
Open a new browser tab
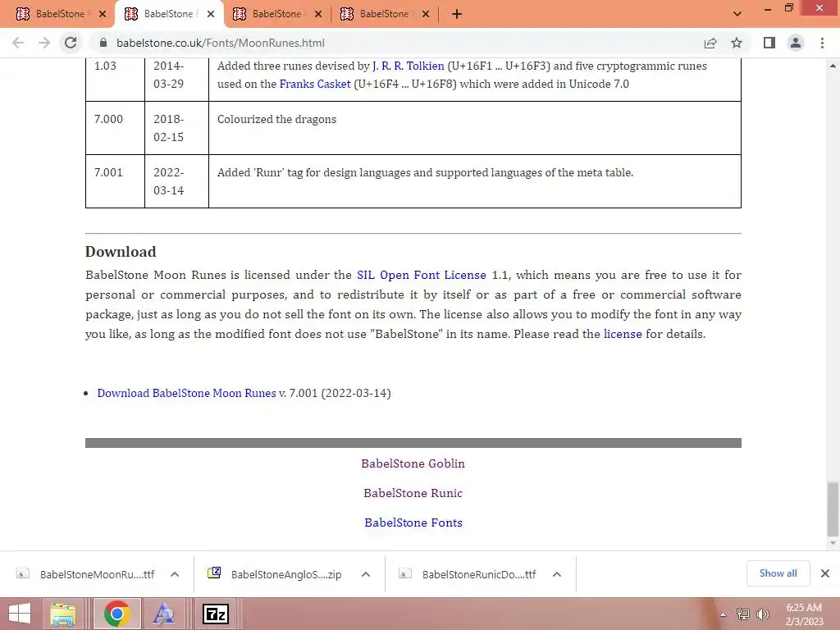coord(456,14)
